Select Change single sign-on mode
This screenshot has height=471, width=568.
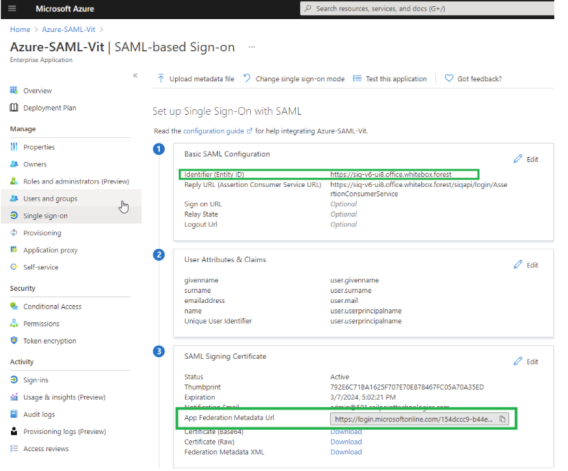coord(294,79)
